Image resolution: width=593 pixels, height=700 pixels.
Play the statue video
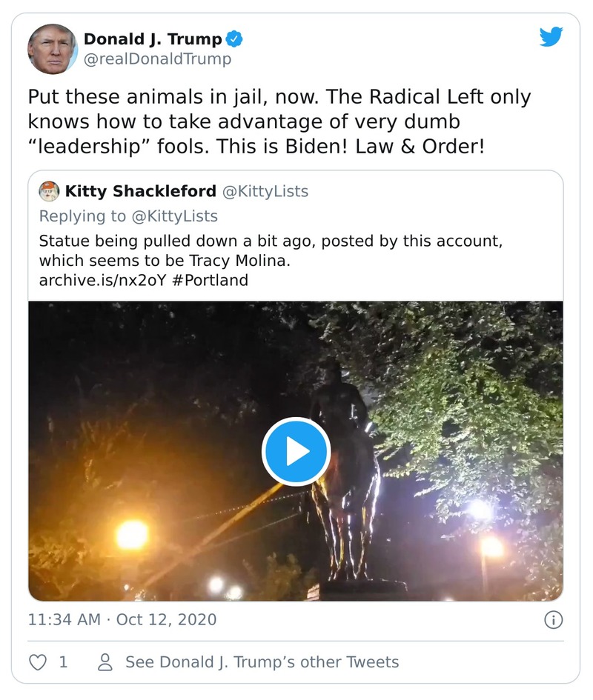[x=296, y=451]
